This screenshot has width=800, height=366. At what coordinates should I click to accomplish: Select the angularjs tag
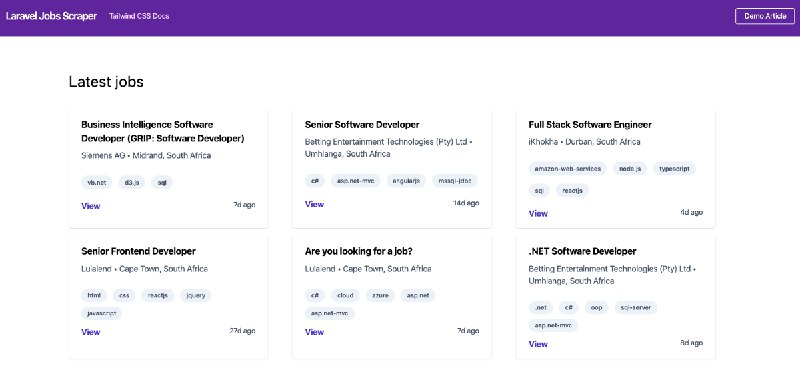click(406, 181)
